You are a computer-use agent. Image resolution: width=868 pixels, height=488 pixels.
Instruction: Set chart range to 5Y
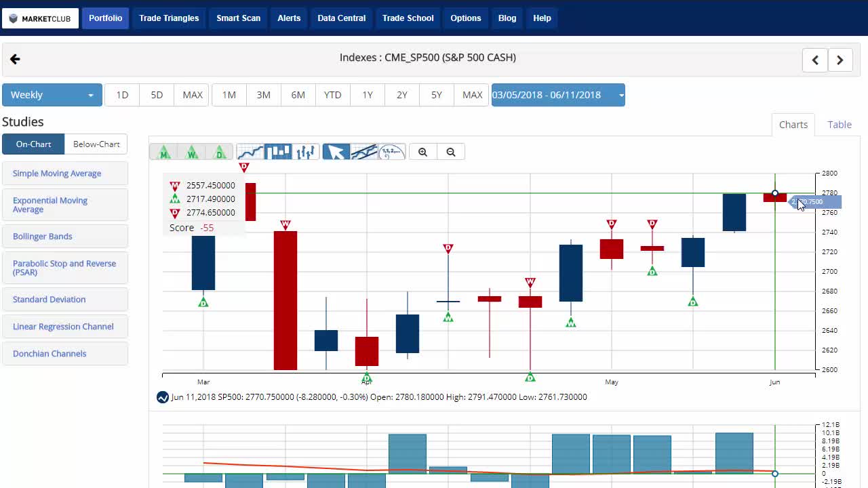pos(437,95)
